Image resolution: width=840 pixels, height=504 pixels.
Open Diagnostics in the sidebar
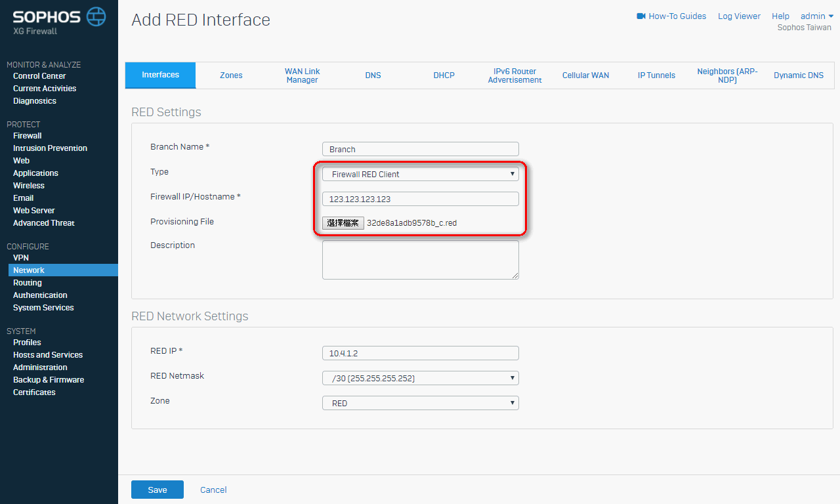[x=35, y=101]
